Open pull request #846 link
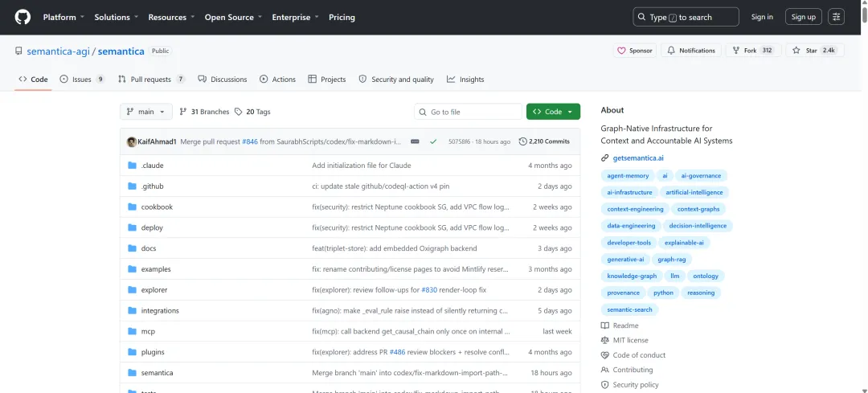 coord(250,141)
